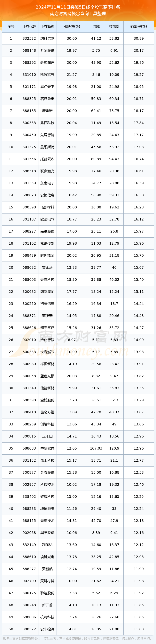Click stock name 欧圣电气
The height and width of the screenshot is (644, 156).
(x=47, y=219)
